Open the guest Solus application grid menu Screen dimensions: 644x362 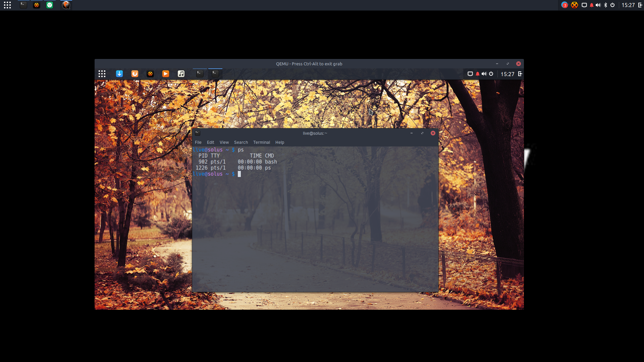coord(102,74)
